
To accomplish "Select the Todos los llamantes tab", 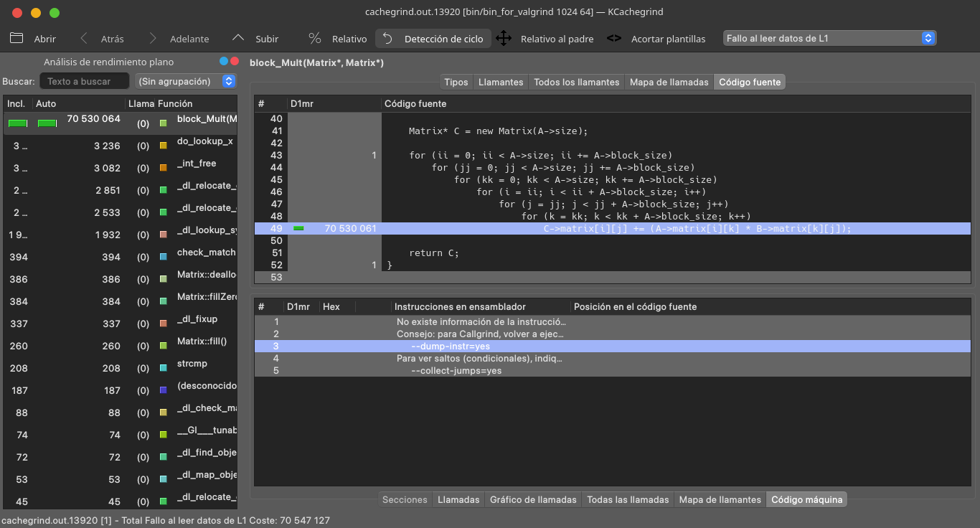I will [x=576, y=82].
